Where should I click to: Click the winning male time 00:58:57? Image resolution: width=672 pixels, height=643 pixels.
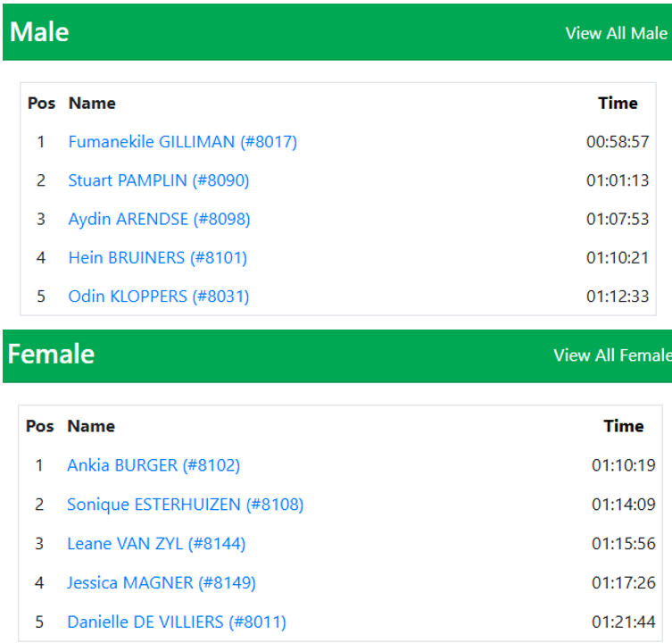618,141
